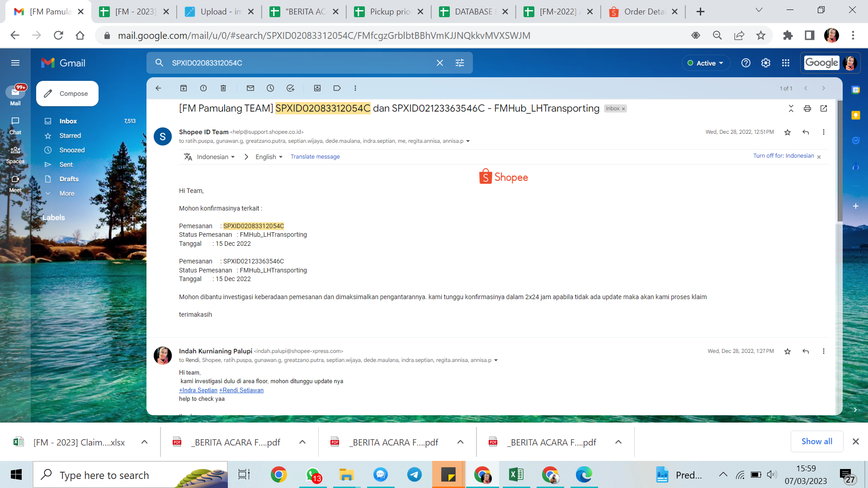Open the Google apps grid
This screenshot has width=868, height=488.
click(786, 63)
